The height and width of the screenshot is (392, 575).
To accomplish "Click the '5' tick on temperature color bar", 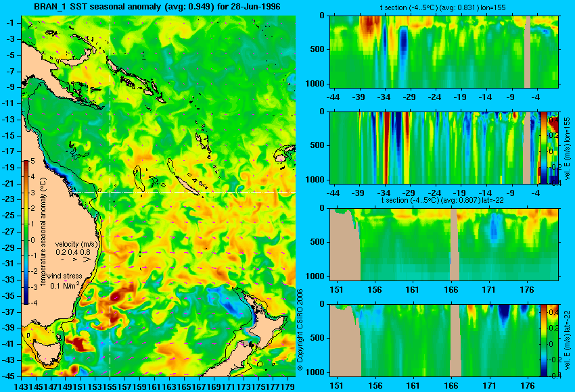I will [32, 162].
